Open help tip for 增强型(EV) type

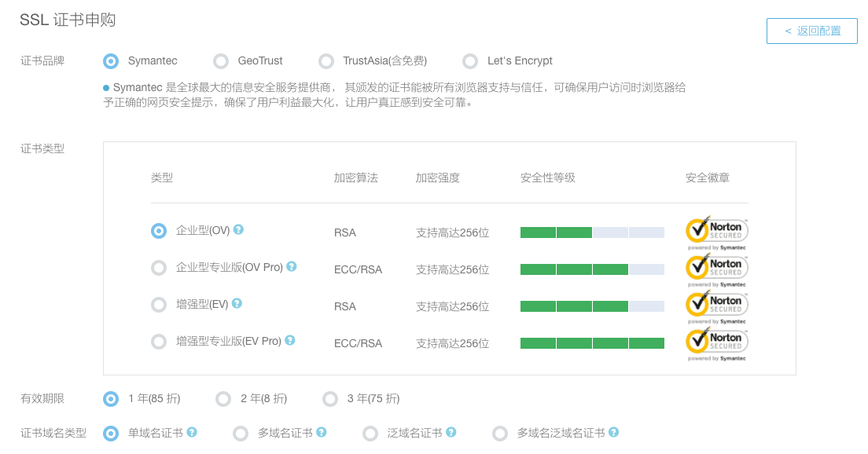tap(238, 305)
